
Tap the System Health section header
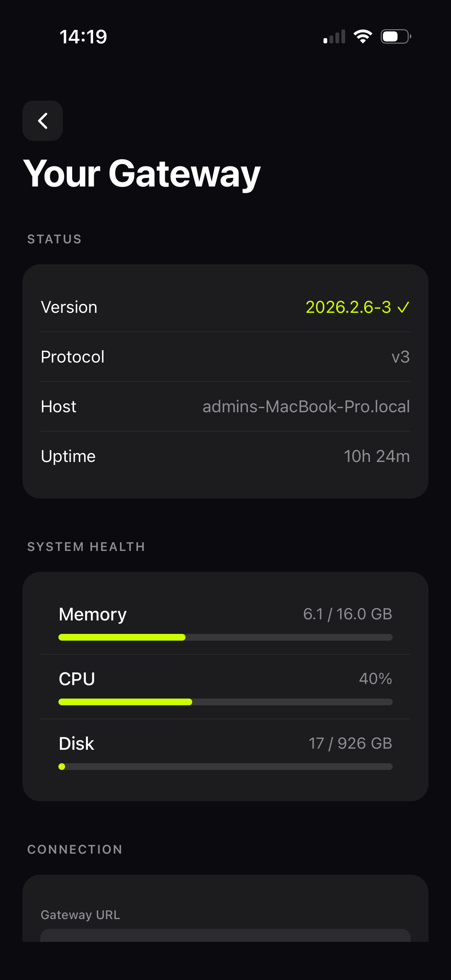pyautogui.click(x=86, y=547)
